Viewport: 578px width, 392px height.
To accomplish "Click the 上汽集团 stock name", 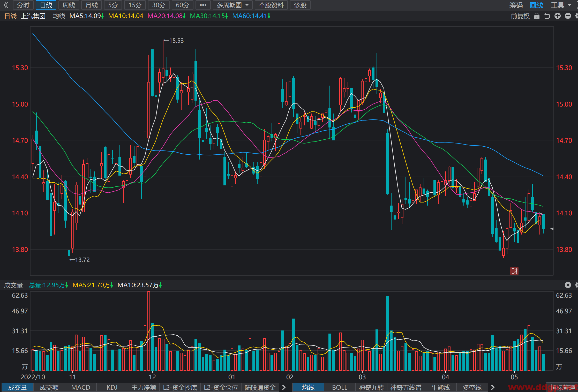I will point(33,16).
